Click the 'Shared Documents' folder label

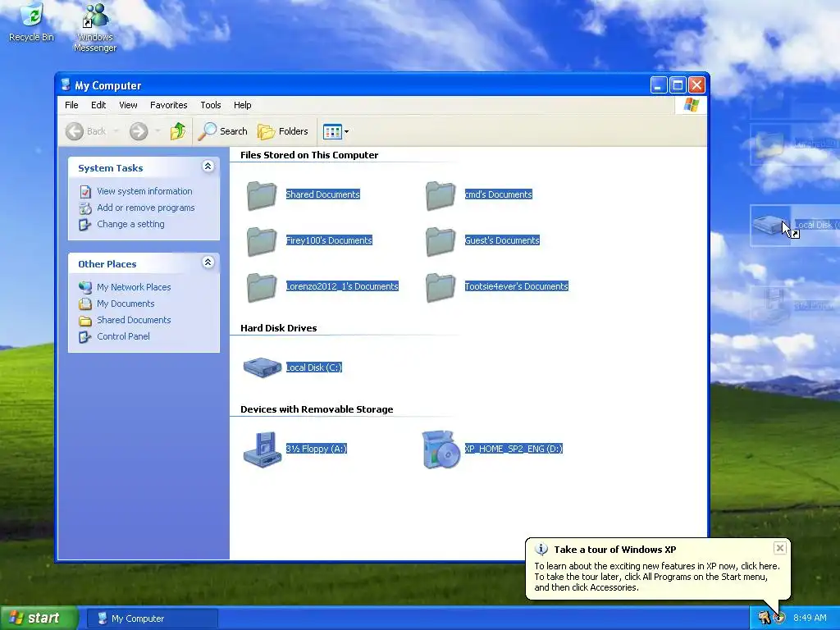coord(323,194)
